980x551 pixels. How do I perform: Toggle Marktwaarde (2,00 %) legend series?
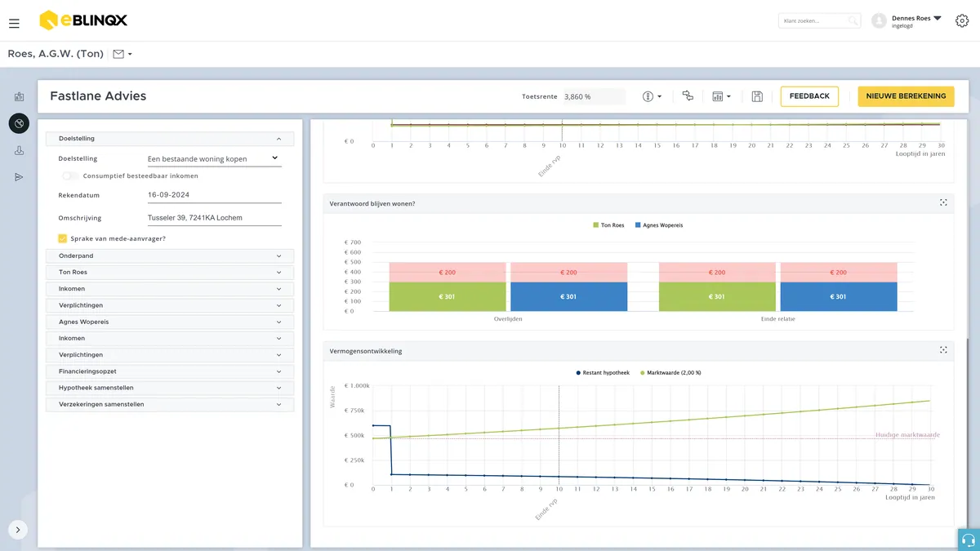pos(669,373)
